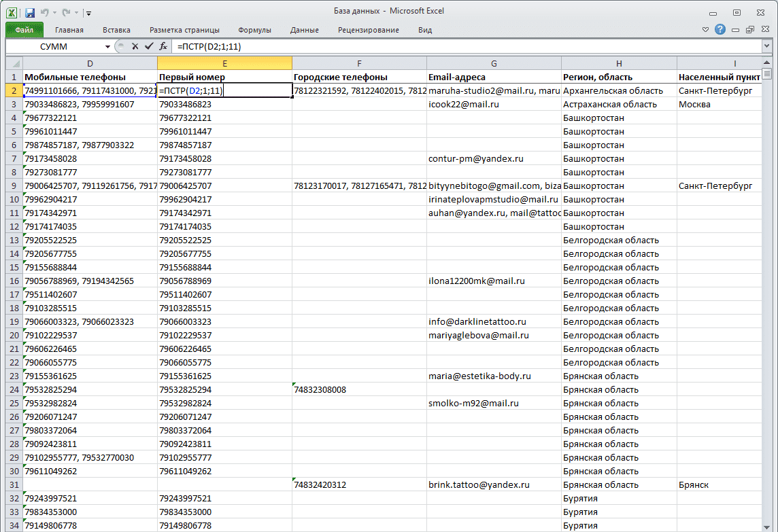The height and width of the screenshot is (532, 778).
Task: Click the Email-адреса header cell
Action: (x=494, y=77)
